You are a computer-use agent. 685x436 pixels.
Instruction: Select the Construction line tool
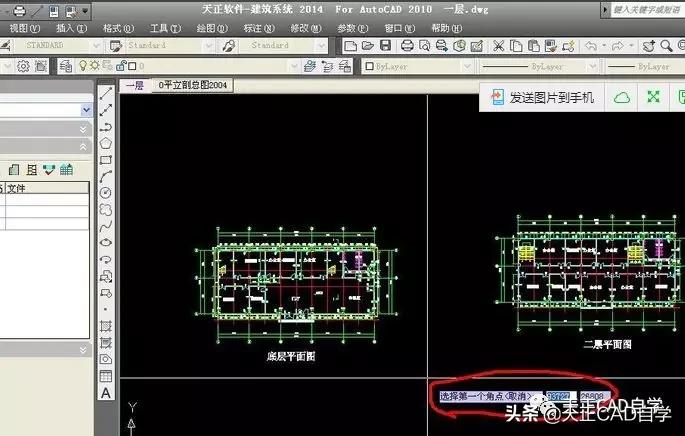coord(106,110)
